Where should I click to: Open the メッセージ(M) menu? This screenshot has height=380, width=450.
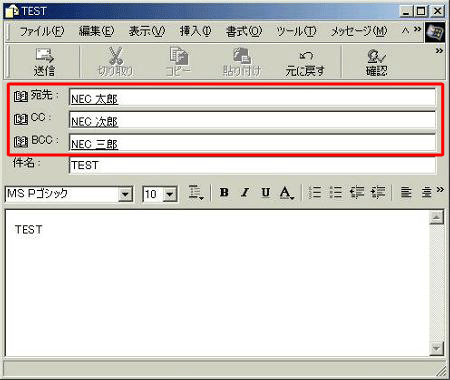pyautogui.click(x=359, y=32)
